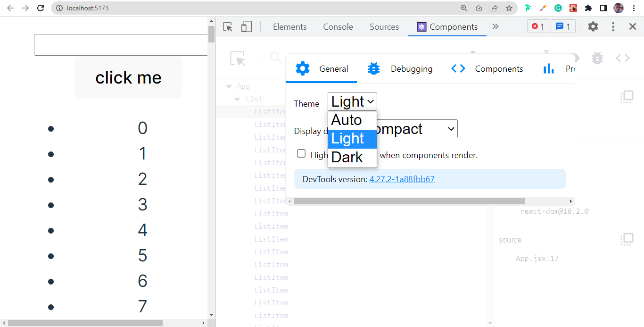The image size is (644, 327).
Task: Click the performance speedometer icon in address bar
Action: pyautogui.click(x=479, y=8)
